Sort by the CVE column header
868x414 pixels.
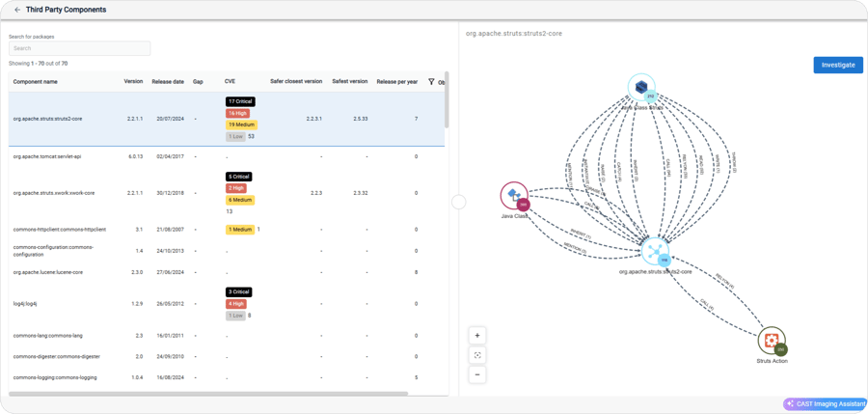point(230,82)
